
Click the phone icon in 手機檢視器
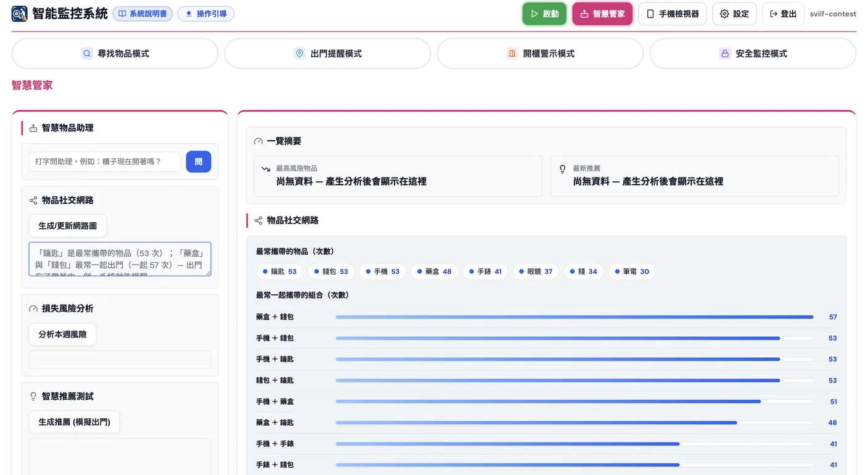650,14
